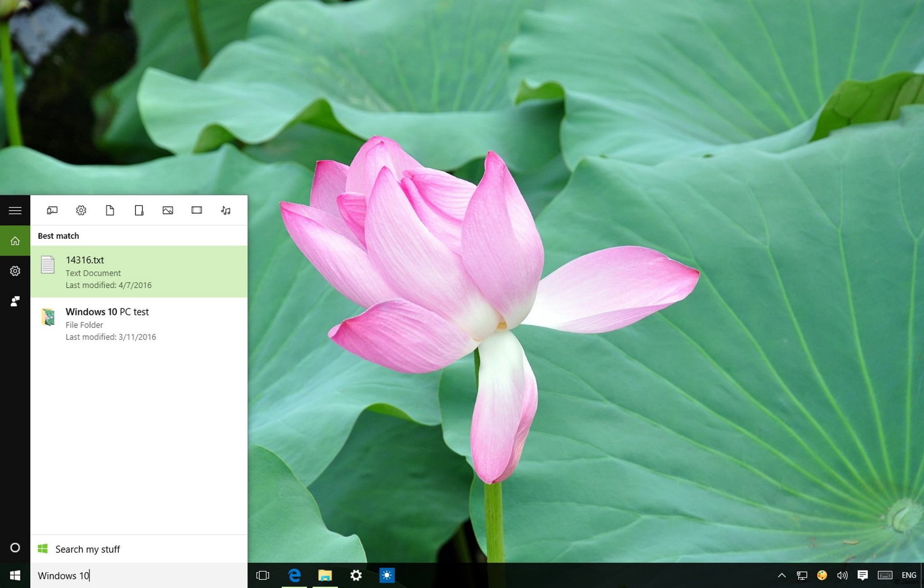This screenshot has height=588, width=924.
Task: Open search Settings from the sidebar
Action: [14, 271]
